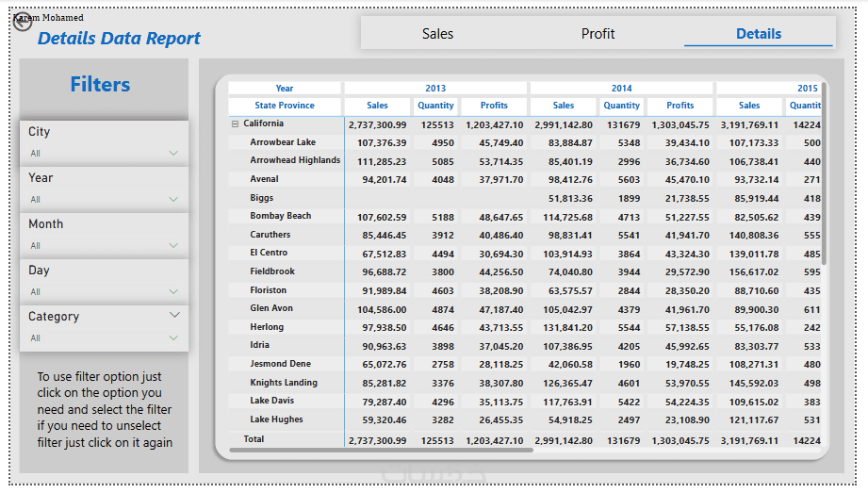Screen dimensions: 868x493
Task: Click the Total row label
Action: 254,439
